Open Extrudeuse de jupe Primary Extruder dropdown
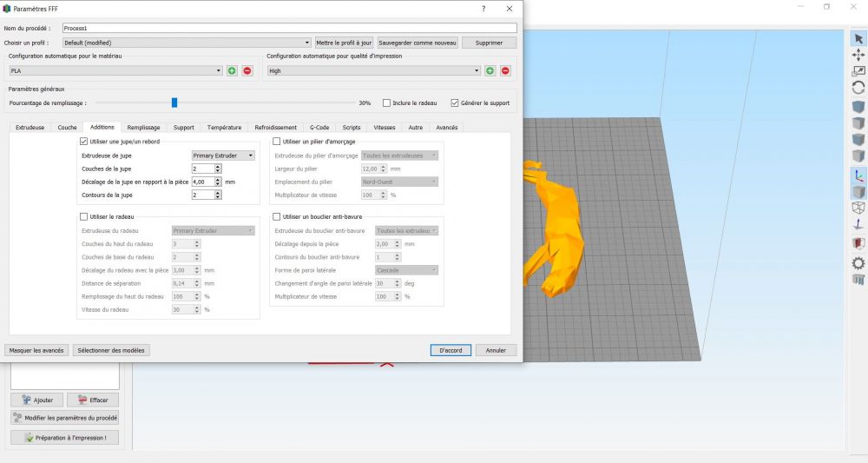 click(x=223, y=155)
